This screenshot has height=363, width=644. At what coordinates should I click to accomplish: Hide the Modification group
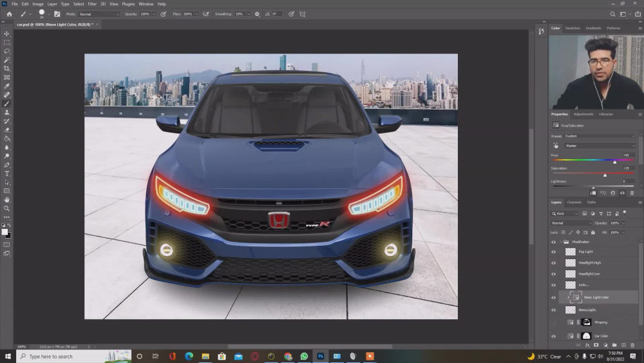(553, 242)
